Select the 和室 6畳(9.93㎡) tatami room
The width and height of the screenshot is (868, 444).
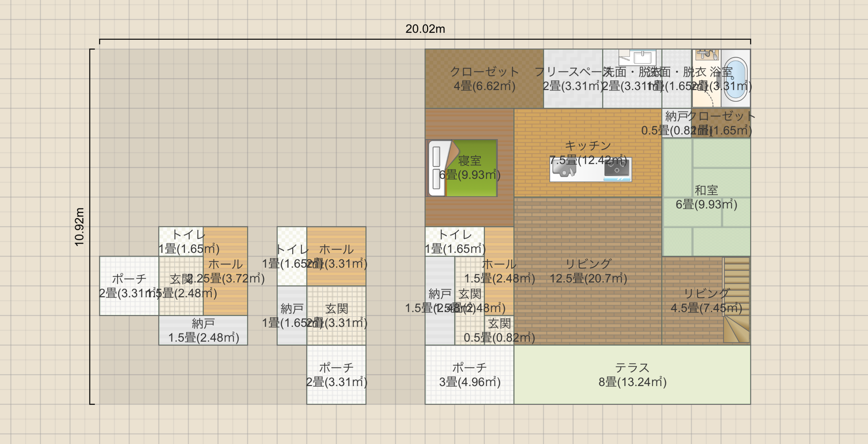pyautogui.click(x=706, y=197)
